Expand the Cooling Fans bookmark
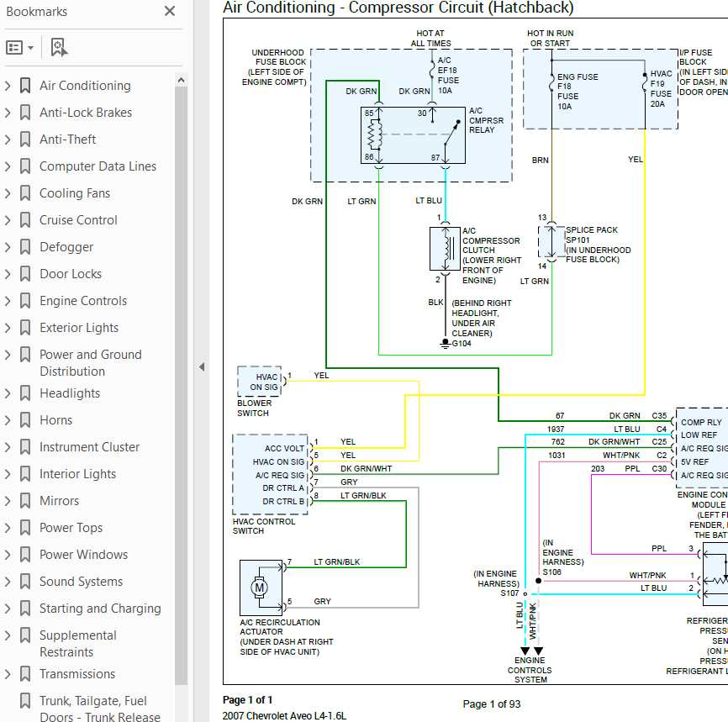This screenshot has width=728, height=722. coord(8,193)
